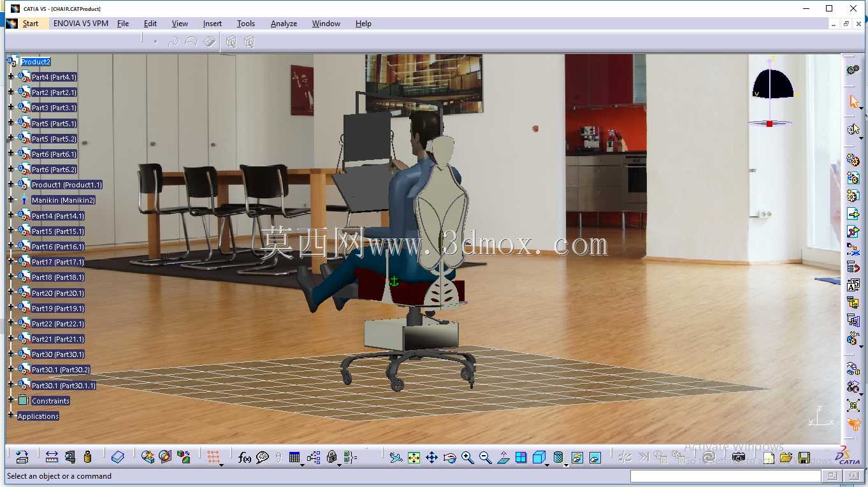Viewport: 868px width, 487px height.
Task: Toggle the orange clash-stop icon at right toolbar bottom
Action: (853, 424)
